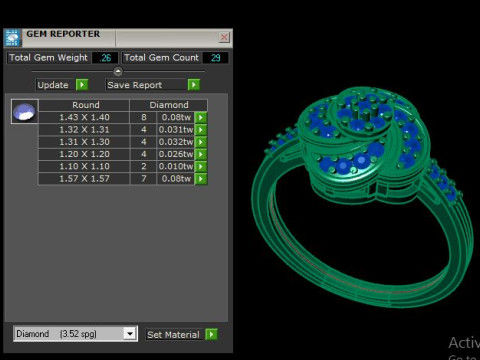Image resolution: width=480 pixels, height=360 pixels.
Task: Click the ring model in the viewport
Action: point(362,197)
